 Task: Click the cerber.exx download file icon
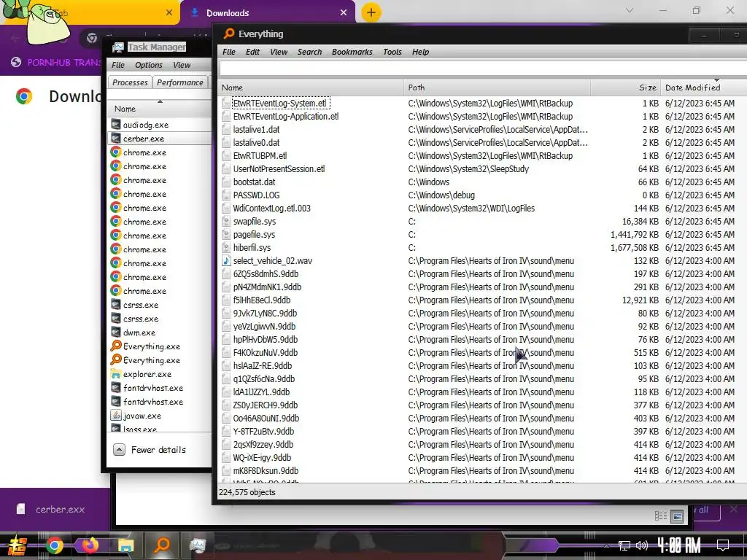[x=20, y=509]
